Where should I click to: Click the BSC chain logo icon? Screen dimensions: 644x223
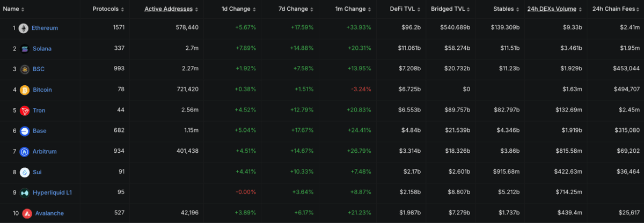(25, 69)
